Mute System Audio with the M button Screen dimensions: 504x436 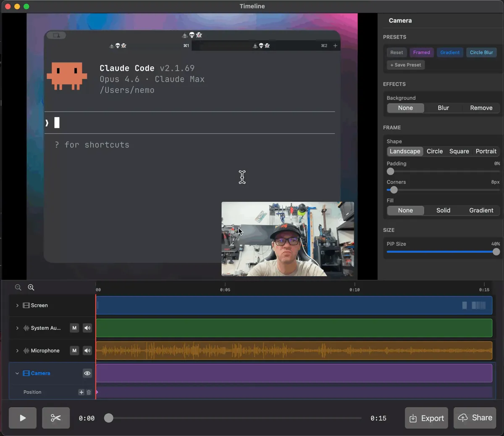tap(74, 328)
